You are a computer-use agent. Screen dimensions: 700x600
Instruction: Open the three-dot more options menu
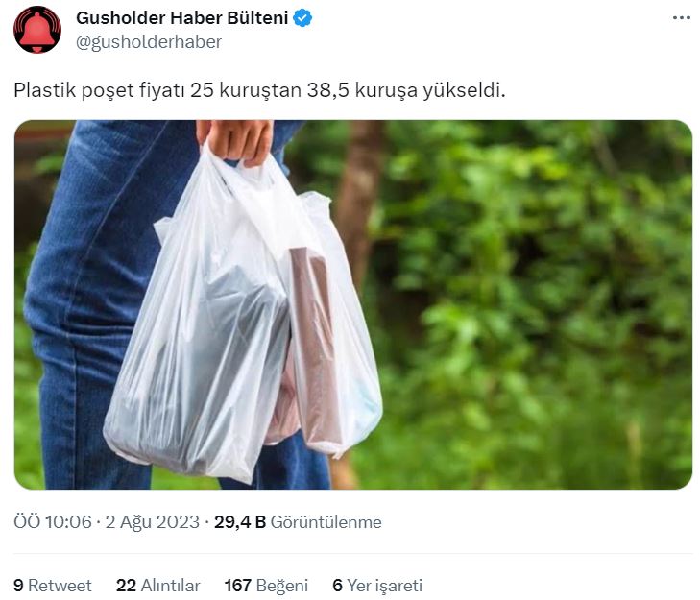[x=681, y=18]
